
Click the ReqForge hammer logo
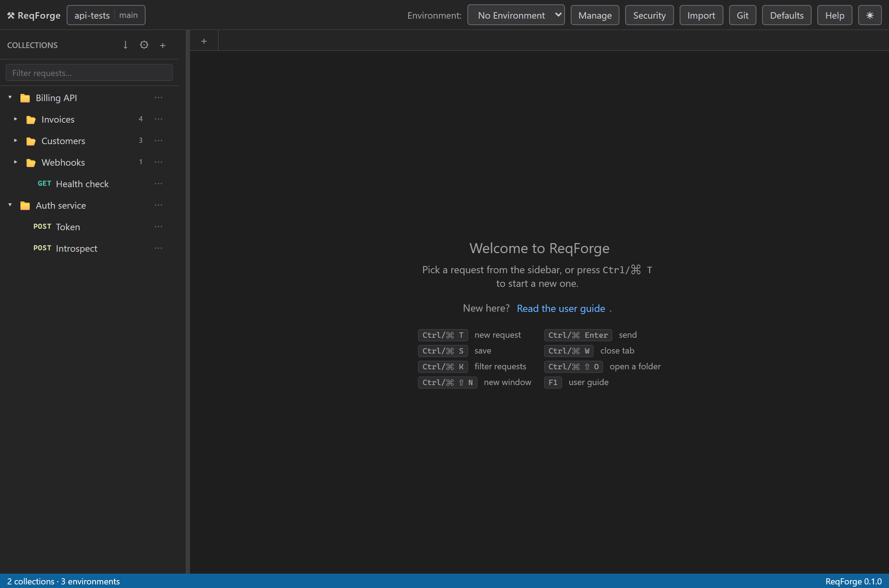click(x=11, y=15)
